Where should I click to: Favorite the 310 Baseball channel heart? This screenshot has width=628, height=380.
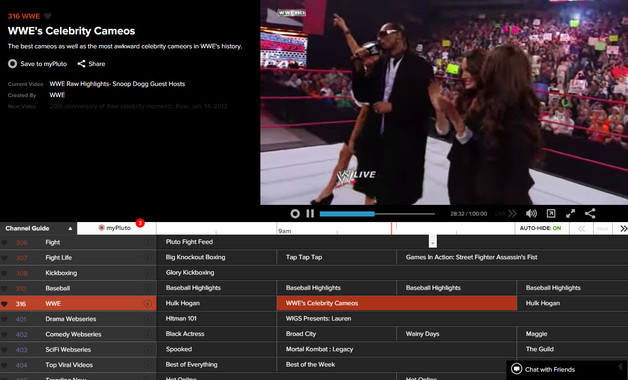point(4,289)
